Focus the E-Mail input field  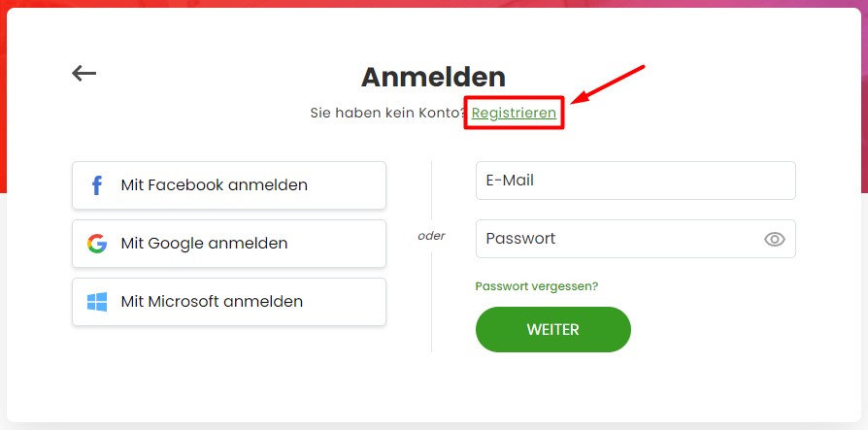(636, 181)
